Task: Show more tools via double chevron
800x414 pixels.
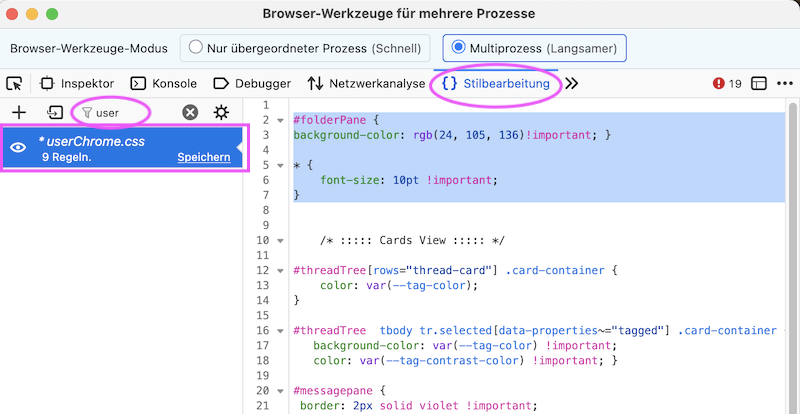Action: [x=572, y=84]
